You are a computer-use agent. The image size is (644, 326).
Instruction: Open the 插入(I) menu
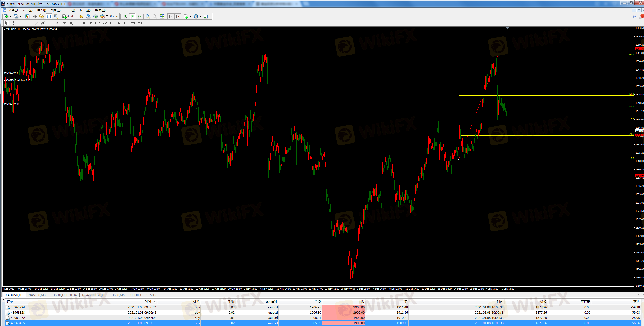tap(41, 10)
